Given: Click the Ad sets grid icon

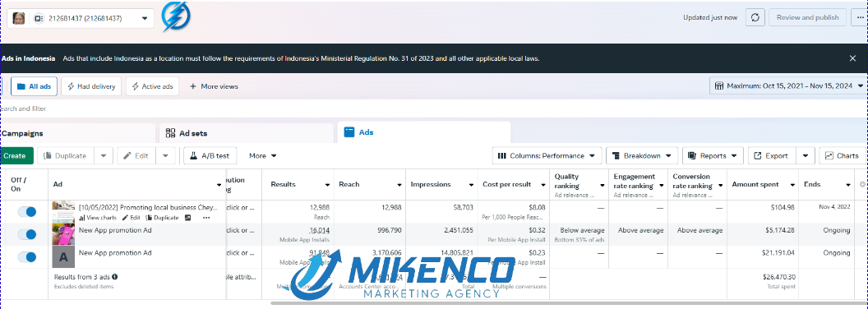Looking at the screenshot, I should pos(170,133).
